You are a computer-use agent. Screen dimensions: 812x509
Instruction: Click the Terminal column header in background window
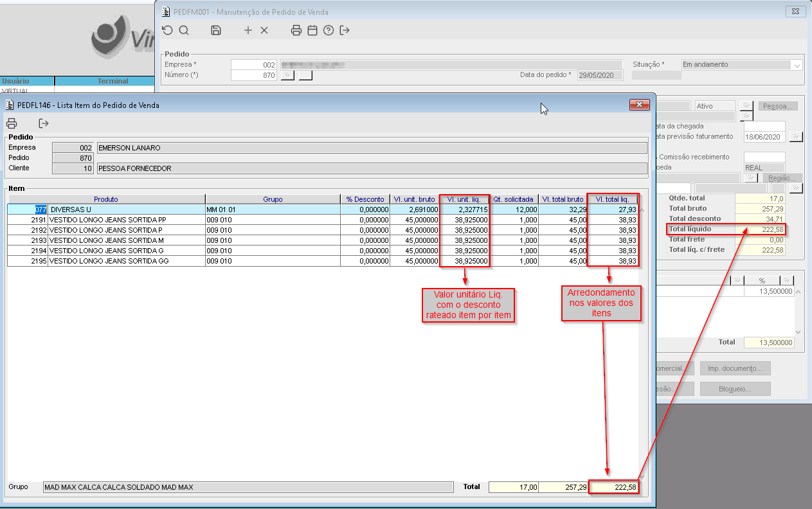105,81
